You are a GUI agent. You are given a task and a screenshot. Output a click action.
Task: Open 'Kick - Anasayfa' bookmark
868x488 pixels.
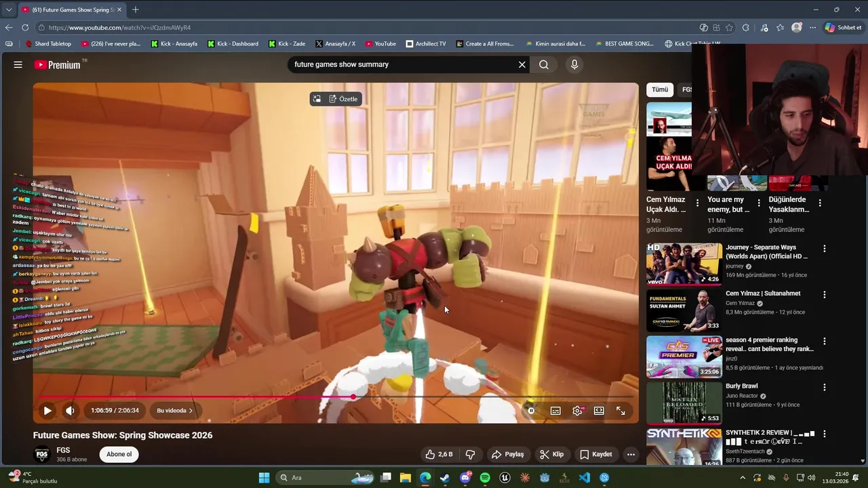[174, 43]
